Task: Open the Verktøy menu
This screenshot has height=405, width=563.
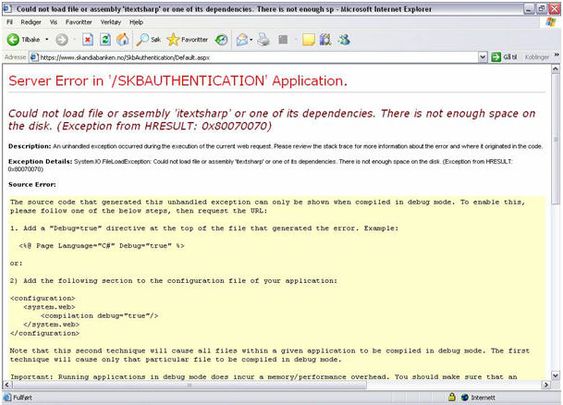Action: pyautogui.click(x=111, y=22)
